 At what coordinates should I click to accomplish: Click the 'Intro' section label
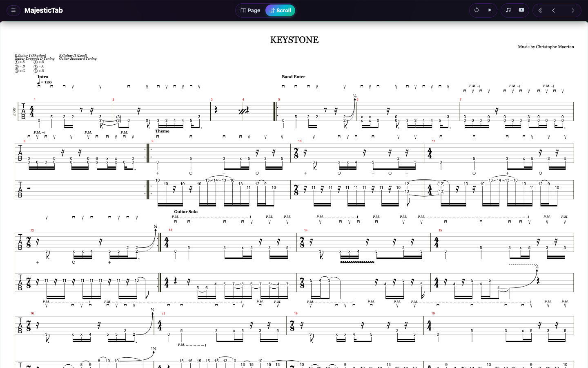click(43, 77)
